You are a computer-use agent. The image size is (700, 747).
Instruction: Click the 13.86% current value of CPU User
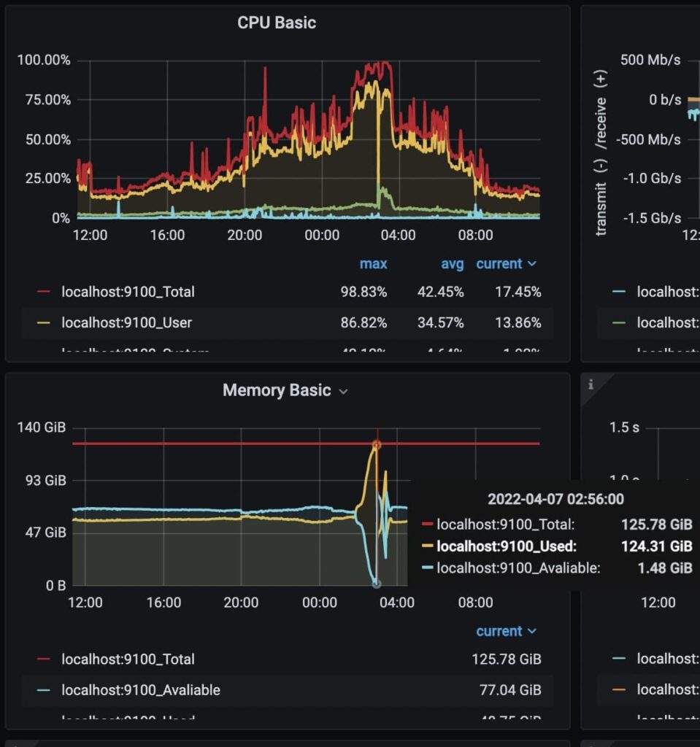tap(518, 322)
